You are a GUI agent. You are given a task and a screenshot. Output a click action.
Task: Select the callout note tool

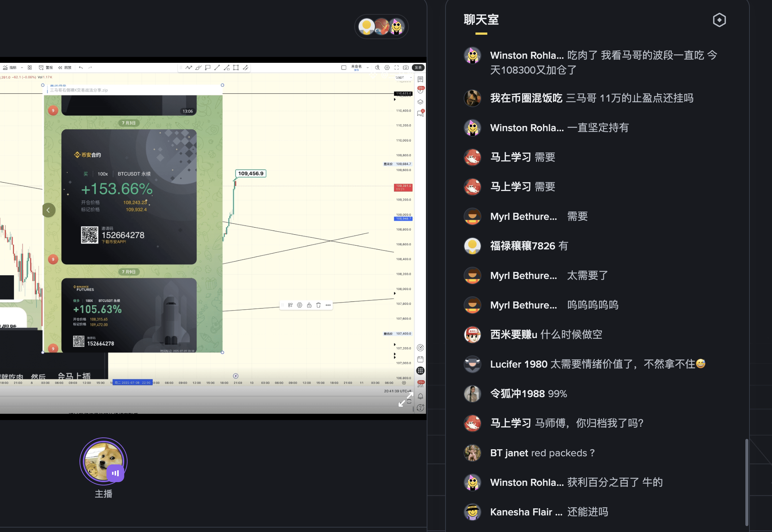tap(208, 68)
